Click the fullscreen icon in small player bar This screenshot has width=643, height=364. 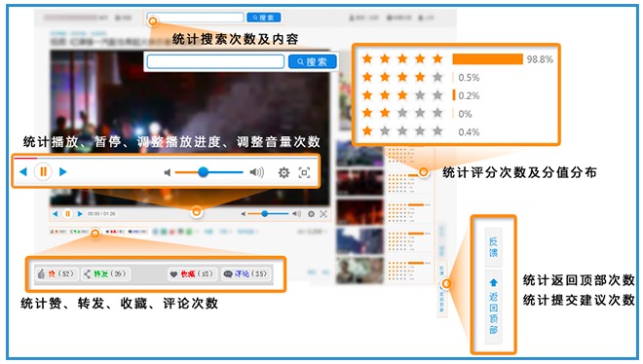pyautogui.click(x=323, y=214)
